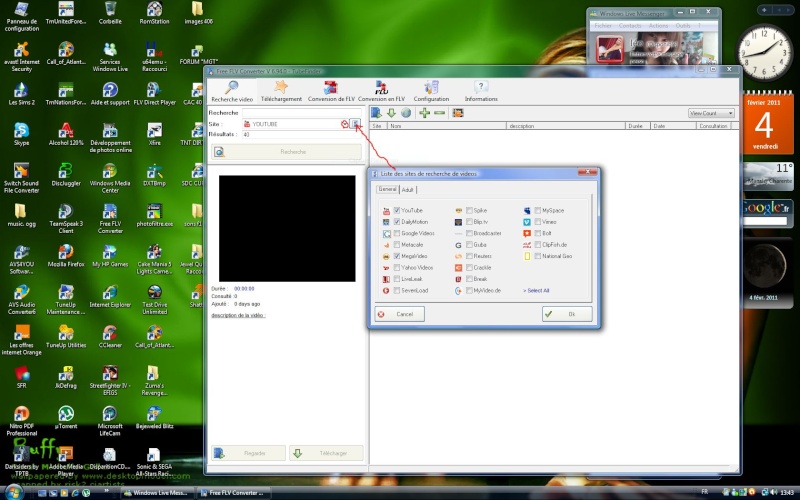This screenshot has width=800, height=500.
Task: Click the globe icon in results toolbar
Action: [406, 113]
